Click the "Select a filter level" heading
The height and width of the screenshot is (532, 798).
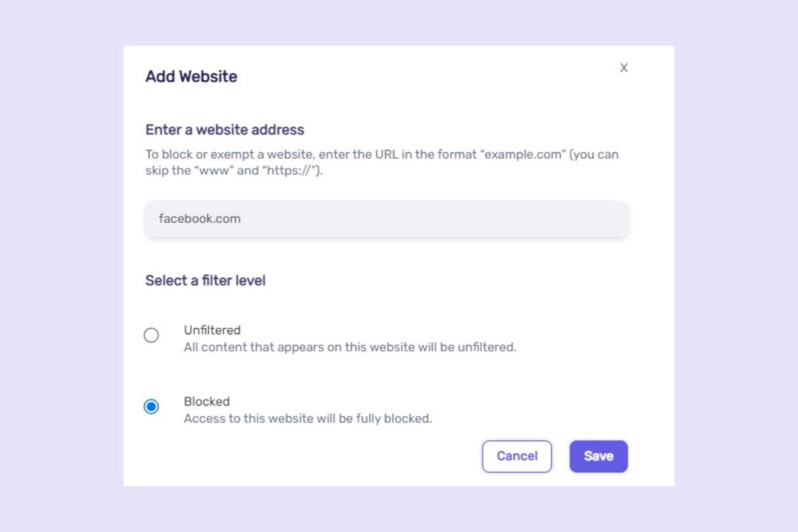[205, 280]
